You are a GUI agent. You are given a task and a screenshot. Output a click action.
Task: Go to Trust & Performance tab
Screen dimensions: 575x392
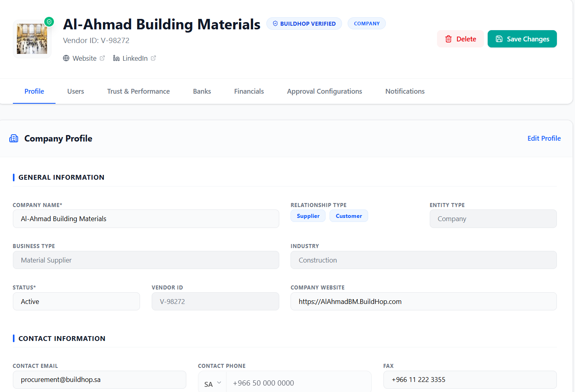(x=138, y=91)
